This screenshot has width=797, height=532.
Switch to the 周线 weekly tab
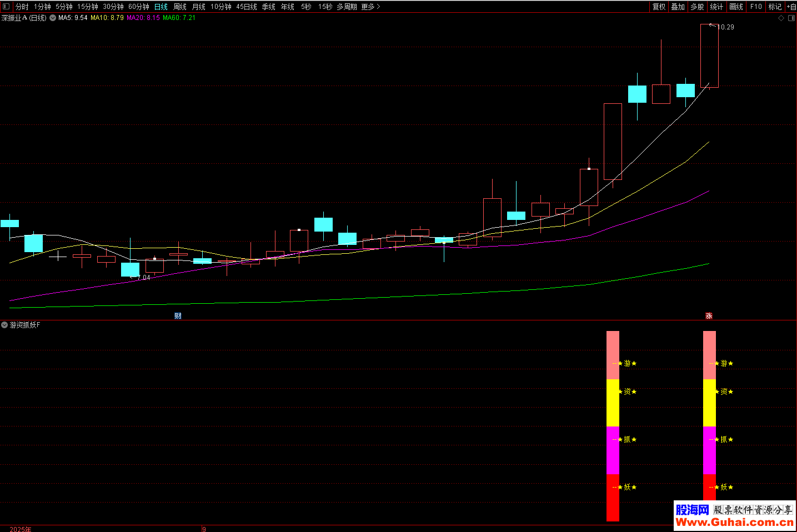180,7
